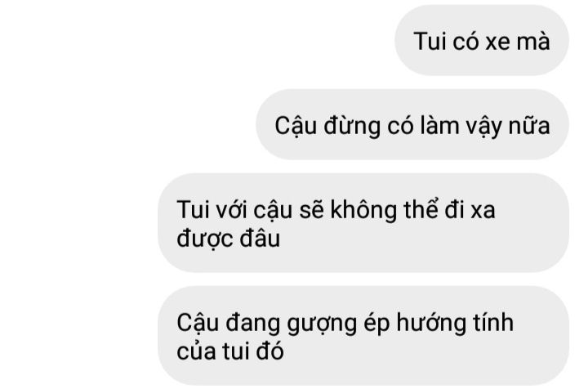Click the word "xe" in the first message
Screen dimensions: 588x389
pos(497,41)
